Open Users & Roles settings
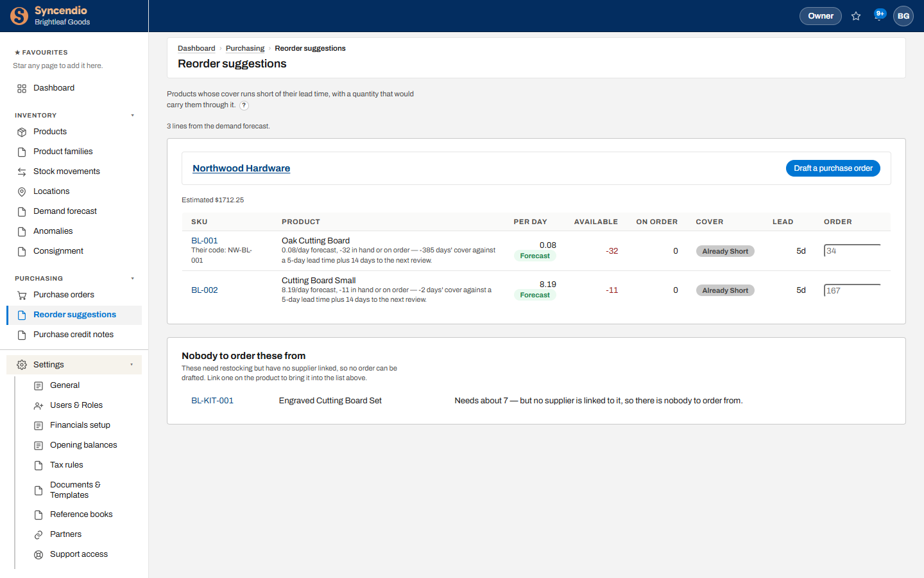This screenshot has width=924, height=578. [76, 405]
